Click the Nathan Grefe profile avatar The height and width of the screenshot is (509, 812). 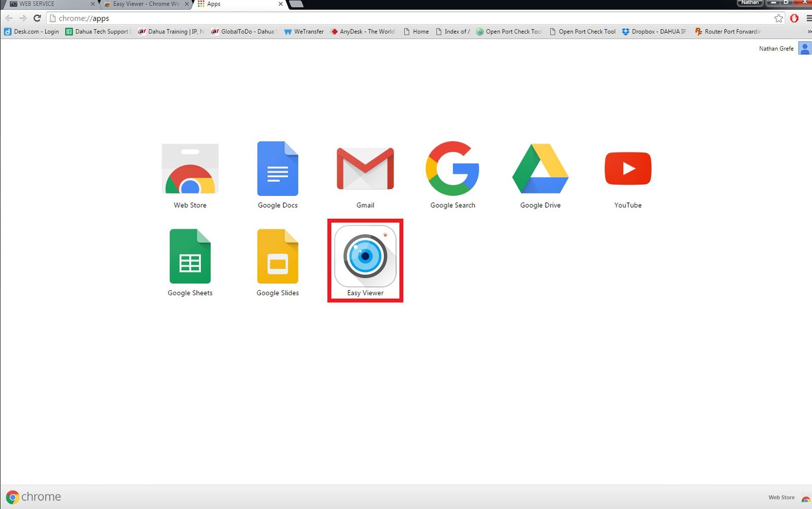pos(805,48)
